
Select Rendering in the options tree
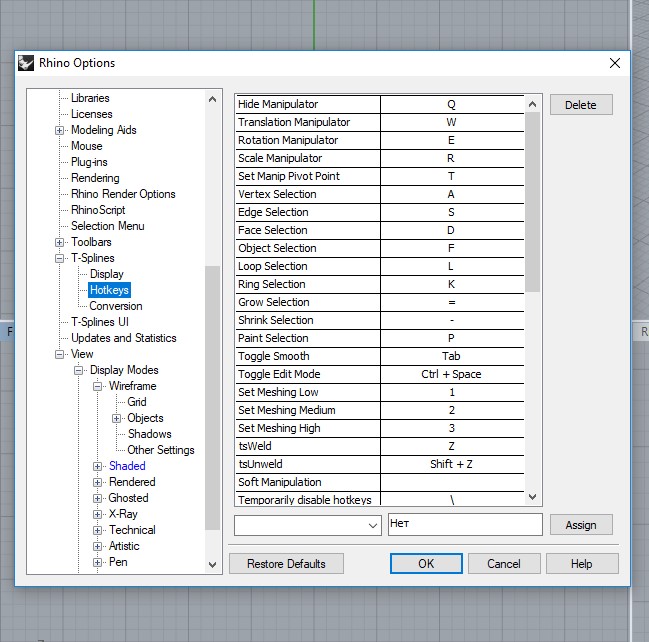click(x=95, y=178)
